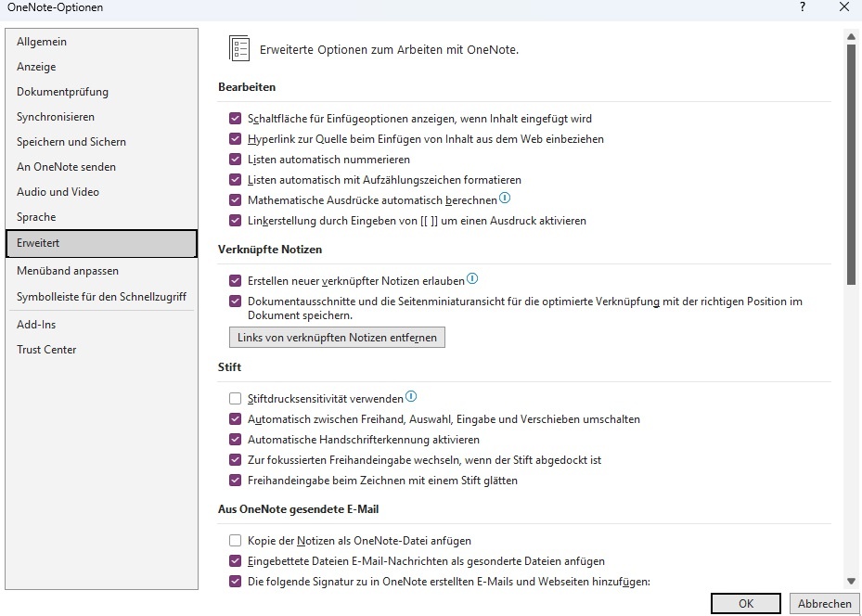Click Abbrechen to cancel

(824, 603)
